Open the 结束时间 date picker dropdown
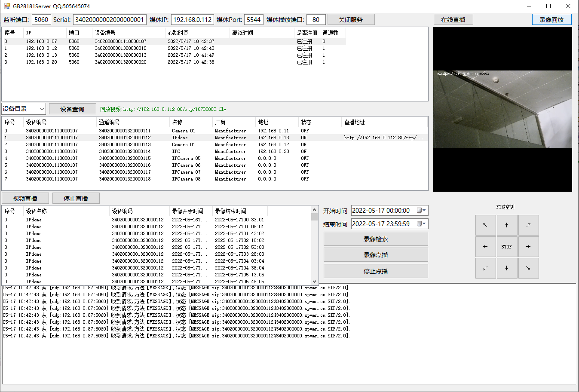579x392 pixels. pyautogui.click(x=423, y=224)
